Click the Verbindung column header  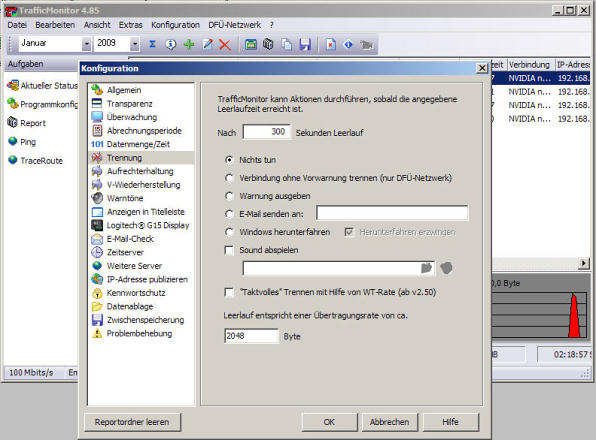531,65
